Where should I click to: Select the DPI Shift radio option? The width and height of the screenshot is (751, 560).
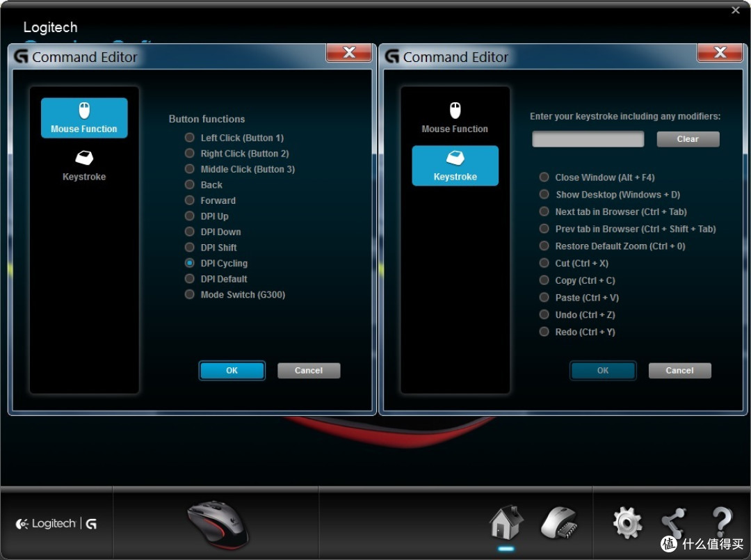(x=190, y=247)
